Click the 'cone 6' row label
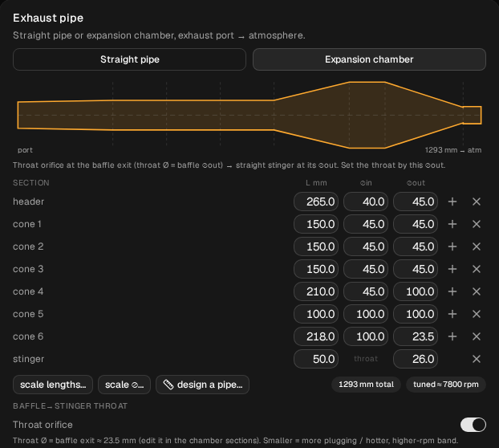Screen dimensions: 499x448 (28, 336)
